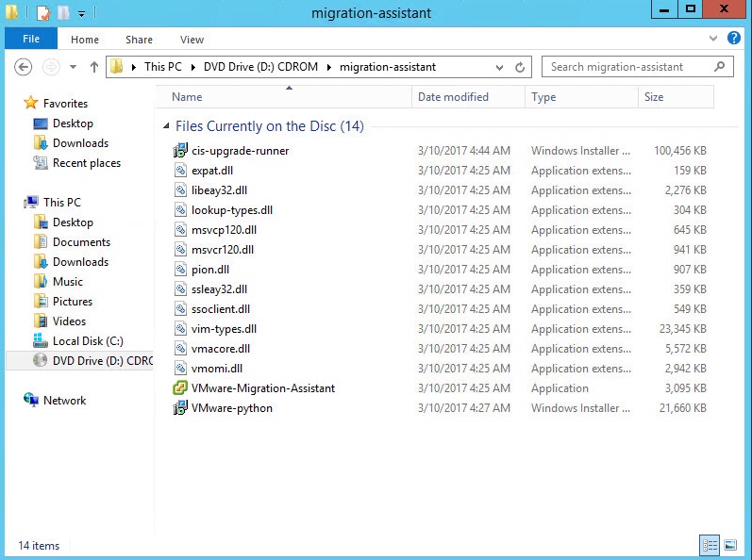Image resolution: width=752 pixels, height=560 pixels.
Task: Switch to the View tab
Action: (192, 40)
